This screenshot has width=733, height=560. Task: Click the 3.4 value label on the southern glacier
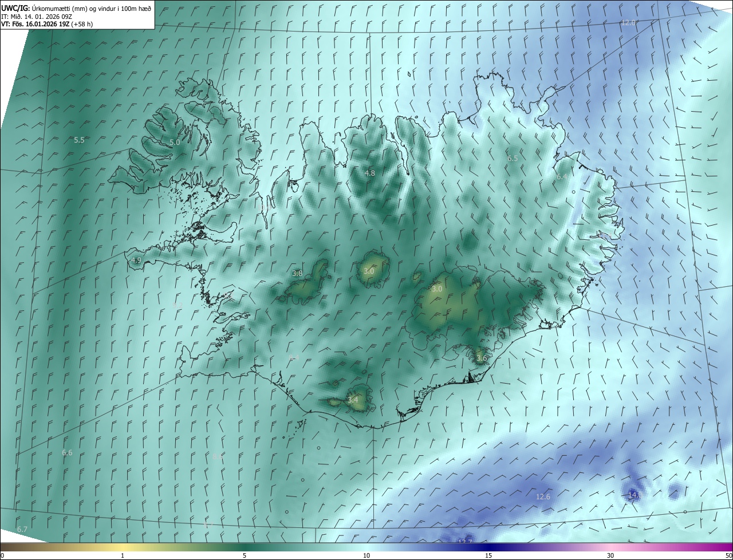[353, 400]
